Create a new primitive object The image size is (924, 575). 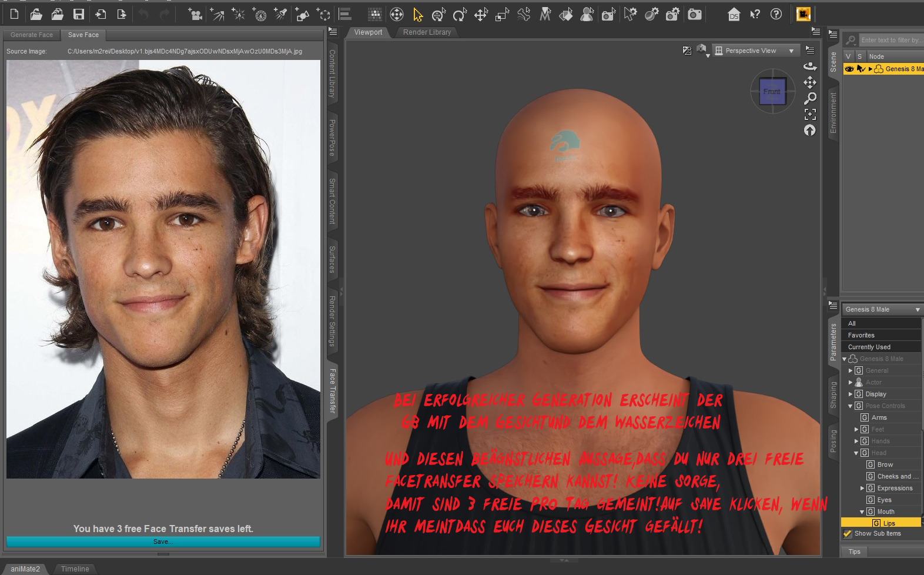click(x=302, y=14)
